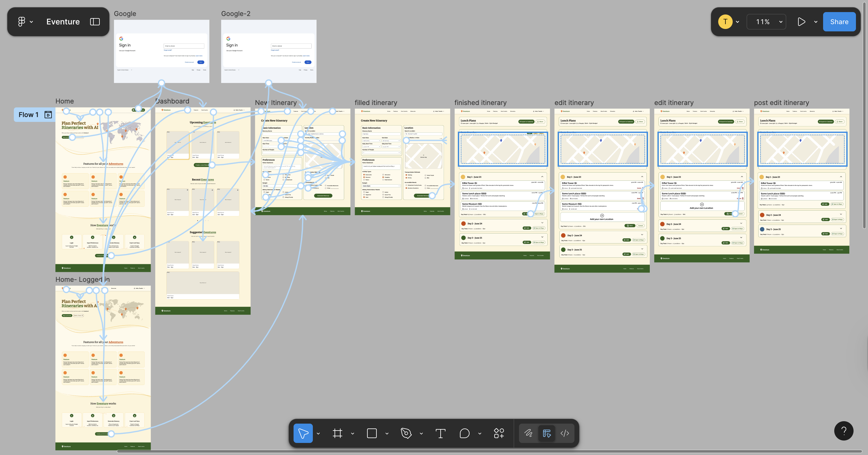Click the blue Share button
Screen dimensions: 868x455
click(839, 22)
